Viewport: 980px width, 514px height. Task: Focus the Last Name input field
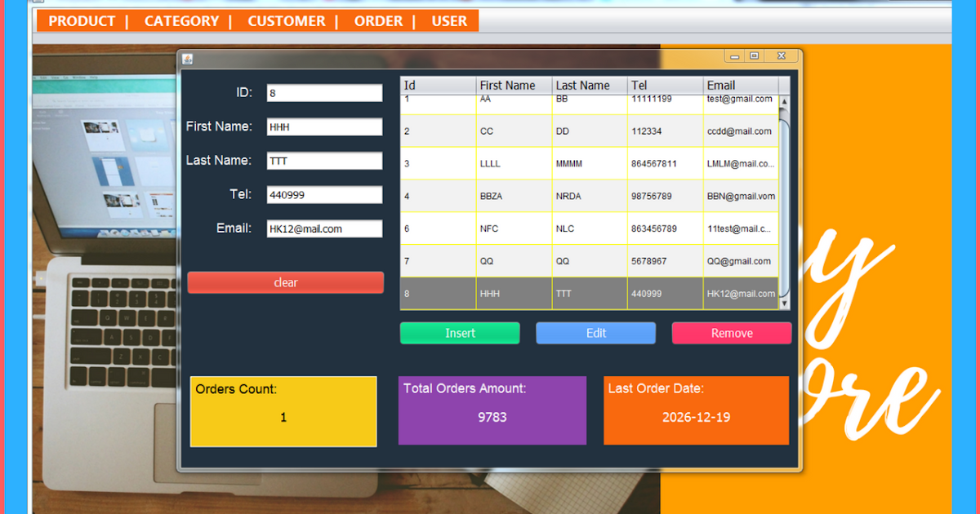324,161
